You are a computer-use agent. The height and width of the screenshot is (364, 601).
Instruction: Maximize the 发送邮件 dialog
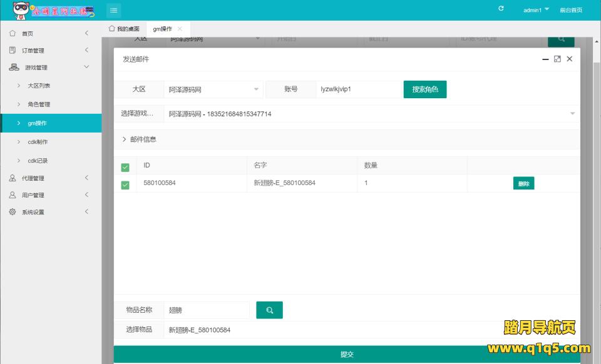pos(557,59)
